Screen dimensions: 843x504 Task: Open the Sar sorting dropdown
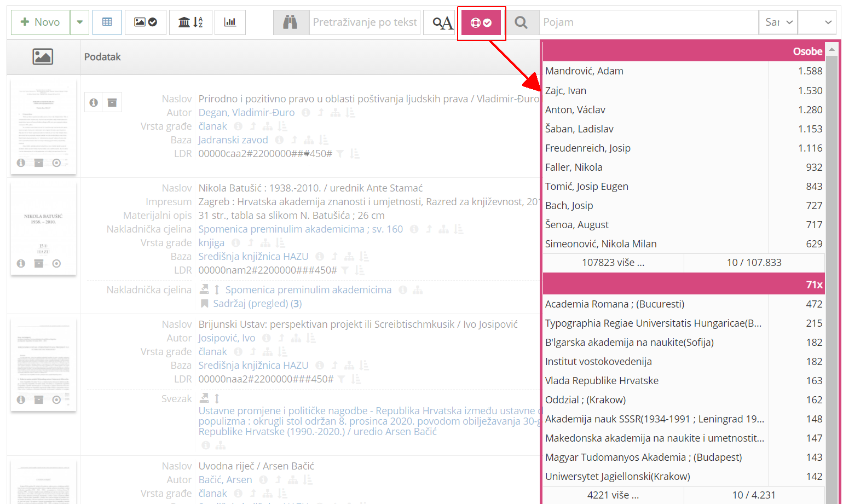click(x=778, y=22)
